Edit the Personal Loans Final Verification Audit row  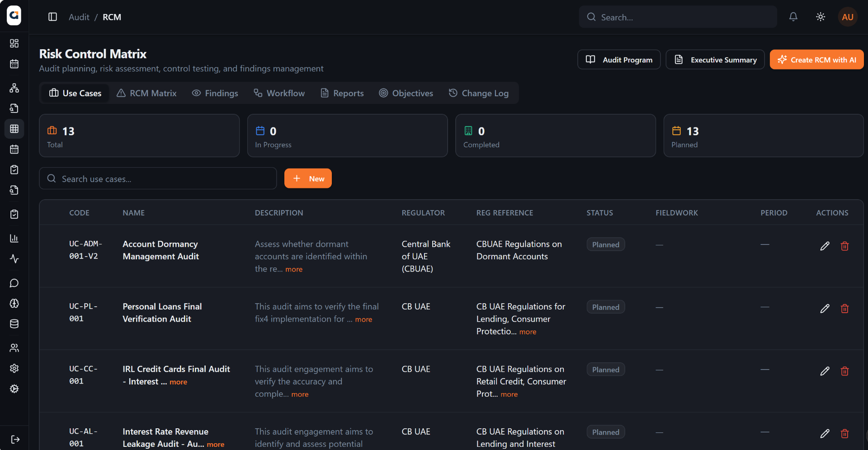[825, 309]
